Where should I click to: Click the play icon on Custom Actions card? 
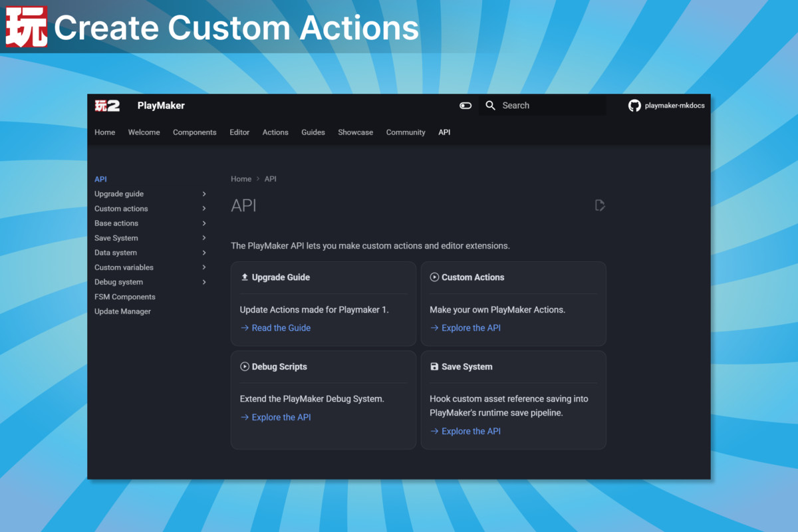[435, 277]
